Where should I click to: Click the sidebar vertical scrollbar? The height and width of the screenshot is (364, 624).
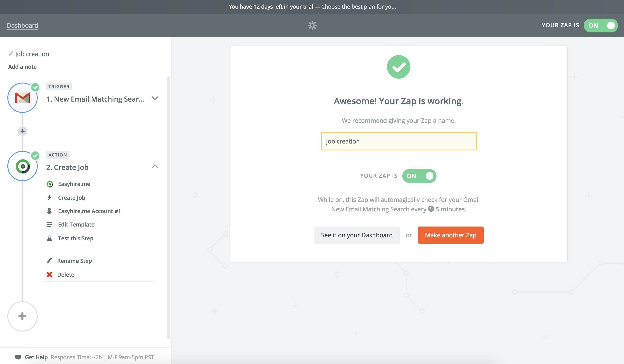click(x=169, y=208)
